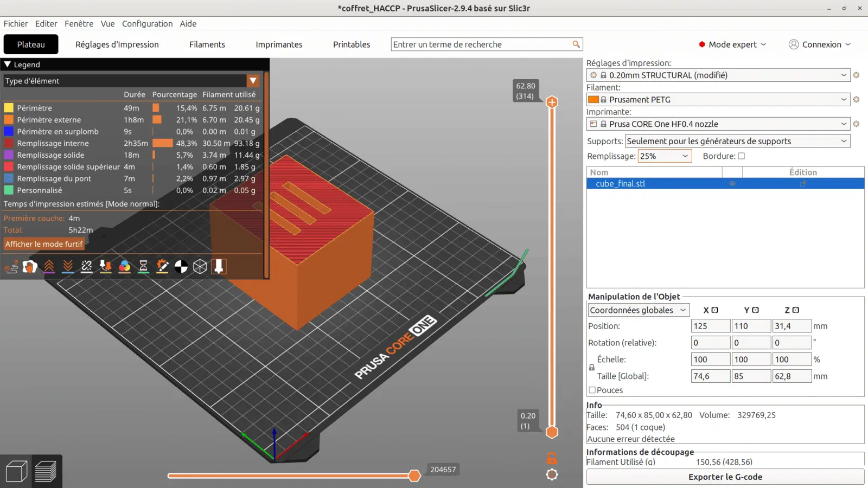Image resolution: width=868 pixels, height=488 pixels.
Task: Enable Pouces checkbox
Action: coord(592,390)
